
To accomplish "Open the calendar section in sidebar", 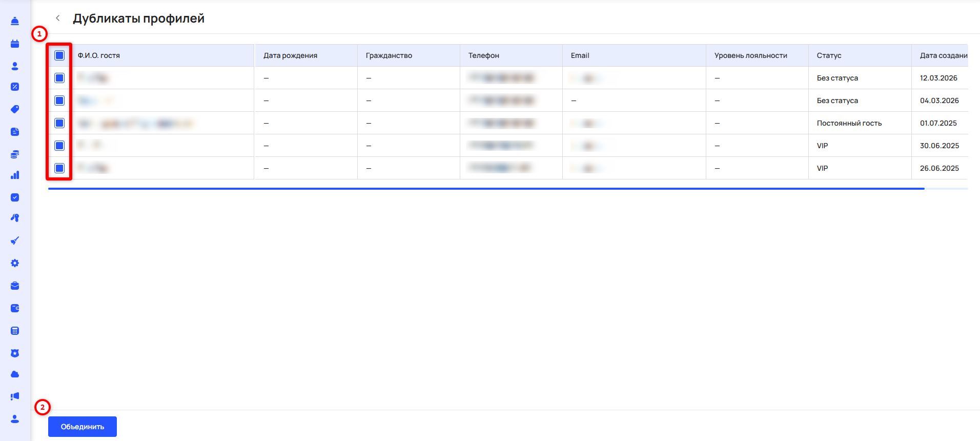I will tap(15, 44).
